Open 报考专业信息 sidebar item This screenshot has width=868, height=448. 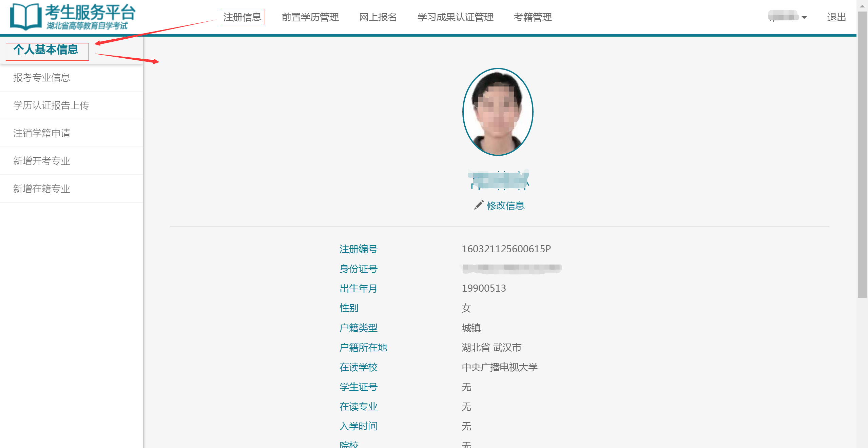pos(41,78)
